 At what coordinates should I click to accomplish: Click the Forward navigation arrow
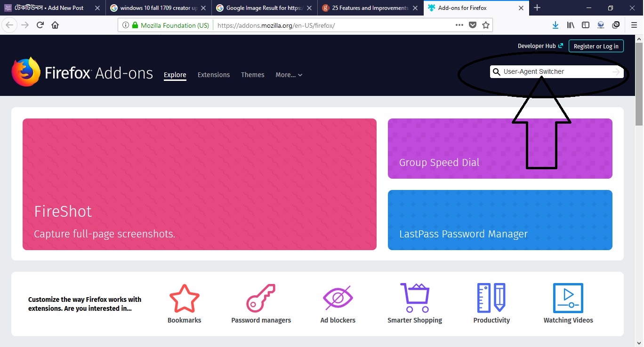(x=25, y=25)
